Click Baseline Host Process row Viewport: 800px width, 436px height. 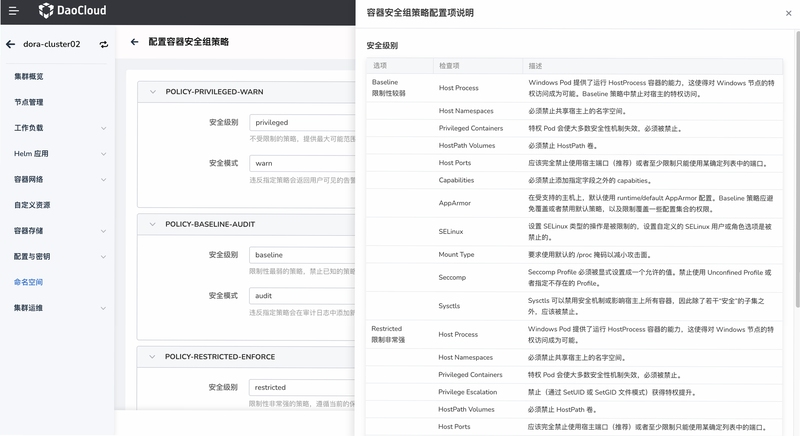(x=574, y=88)
